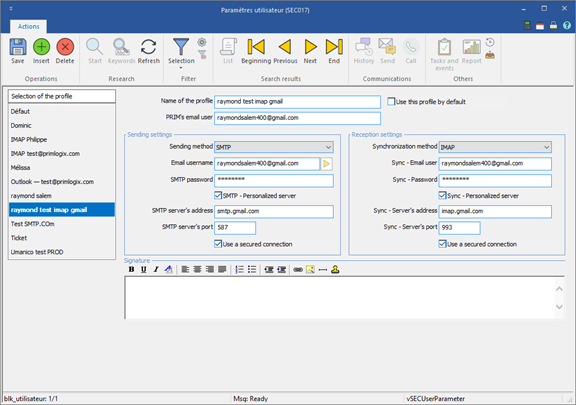Delete the current profile
Image resolution: width=576 pixels, height=405 pixels.
tap(65, 51)
